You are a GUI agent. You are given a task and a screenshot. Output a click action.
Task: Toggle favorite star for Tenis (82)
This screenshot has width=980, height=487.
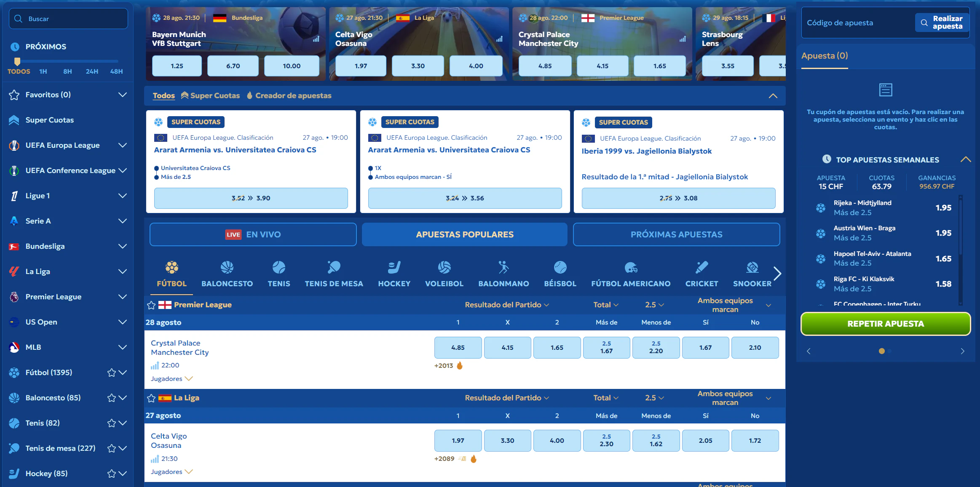pos(112,423)
